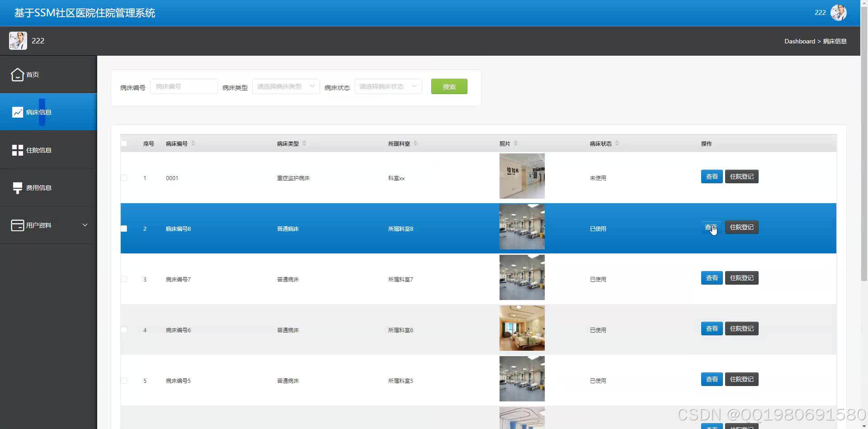Image resolution: width=868 pixels, height=429 pixels.
Task: Open 用户资料 sidebar menu item
Action: (x=48, y=225)
